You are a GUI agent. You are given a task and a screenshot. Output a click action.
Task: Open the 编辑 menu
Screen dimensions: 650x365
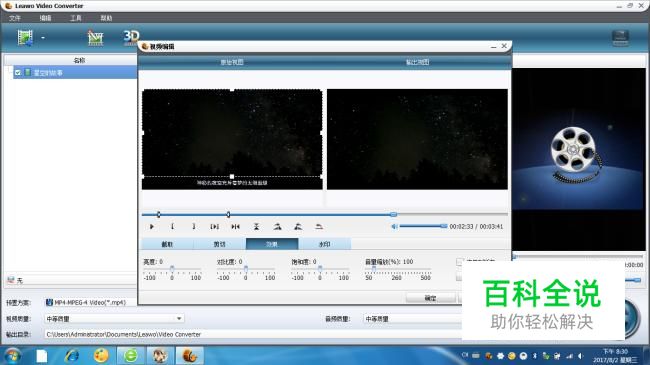point(45,18)
